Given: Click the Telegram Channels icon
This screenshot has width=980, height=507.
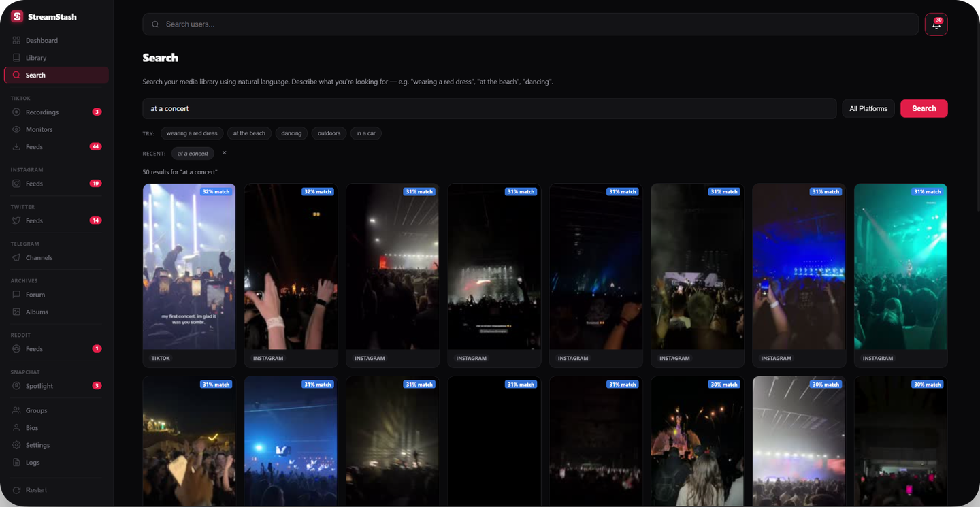Looking at the screenshot, I should (x=16, y=257).
